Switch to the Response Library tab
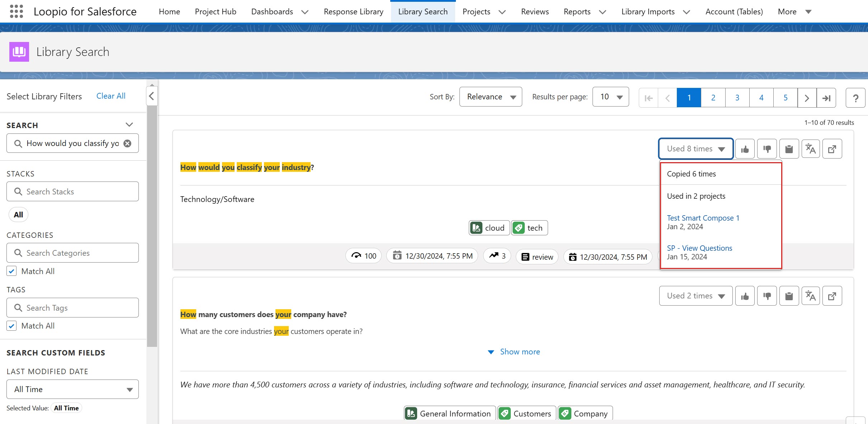The height and width of the screenshot is (424, 868). 354,11
